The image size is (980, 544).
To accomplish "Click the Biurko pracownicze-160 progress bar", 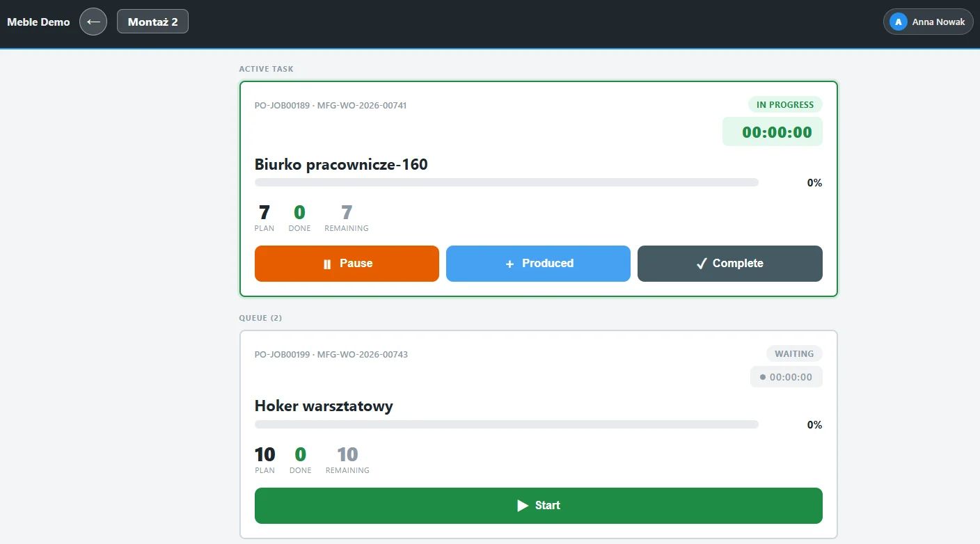I will point(507,182).
